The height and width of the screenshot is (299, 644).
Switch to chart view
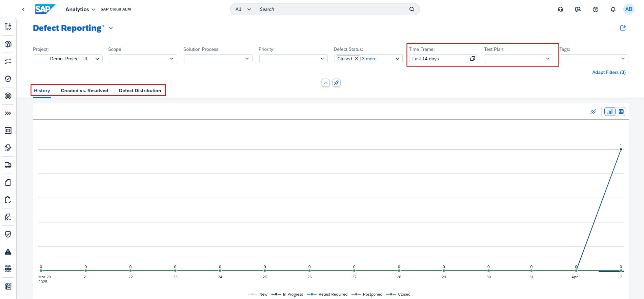tap(610, 112)
